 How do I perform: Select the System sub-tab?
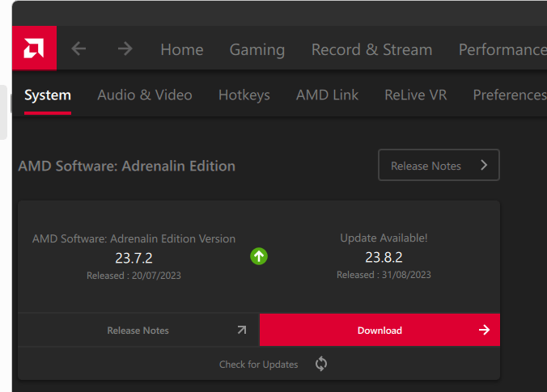click(48, 95)
